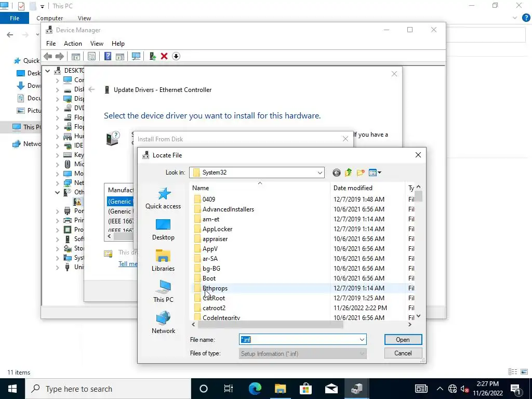Click back arrow in Update Drivers wizard
Viewport: 532px width, 399px height.
click(91, 89)
